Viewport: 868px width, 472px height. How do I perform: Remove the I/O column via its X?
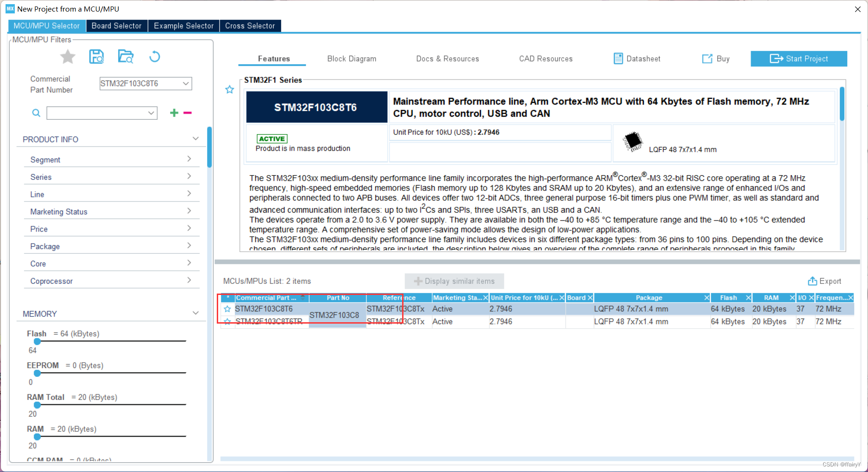point(811,298)
